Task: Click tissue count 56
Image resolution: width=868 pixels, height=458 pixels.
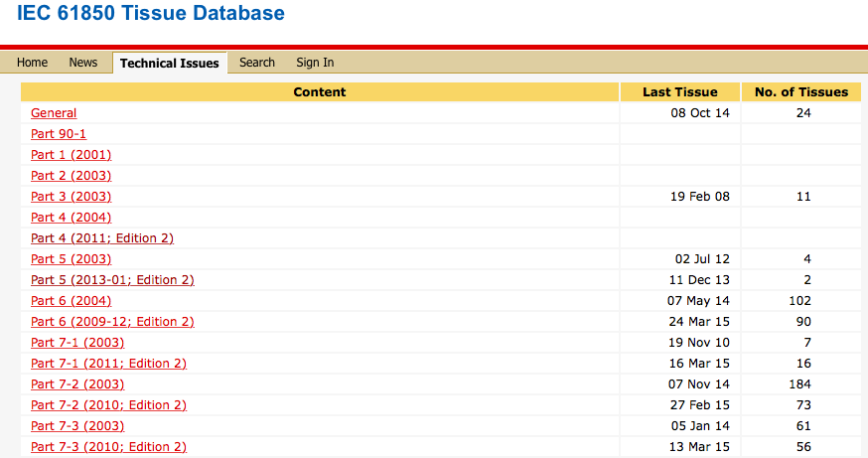Action: tap(803, 447)
